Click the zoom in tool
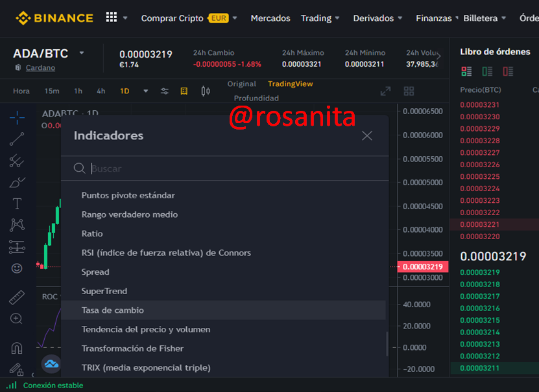Image resolution: width=539 pixels, height=392 pixels. pyautogui.click(x=16, y=319)
